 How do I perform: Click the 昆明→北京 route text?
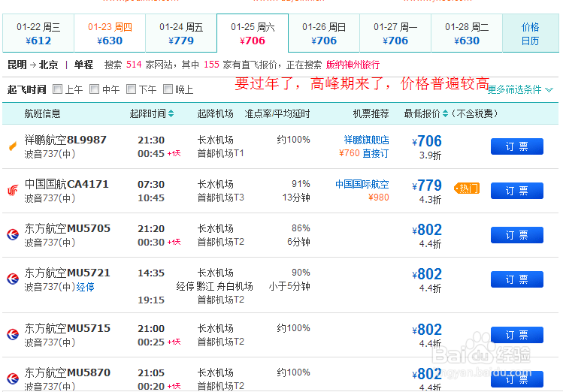tap(32, 65)
